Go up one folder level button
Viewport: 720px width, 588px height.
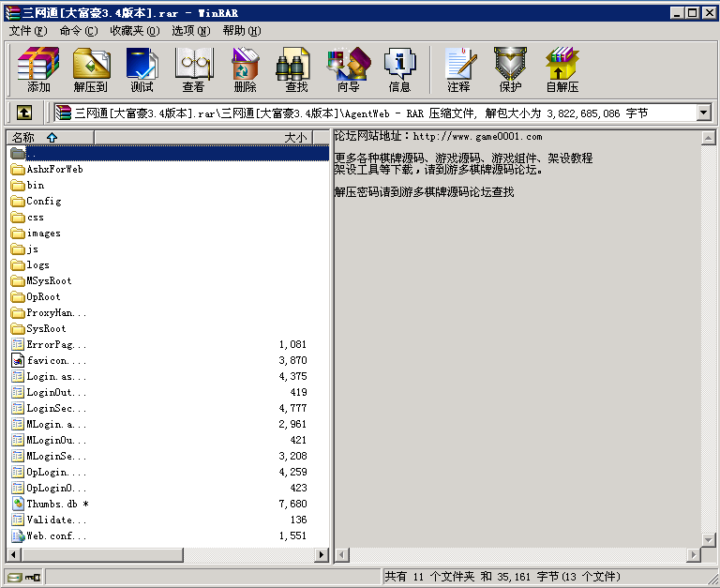click(23, 113)
